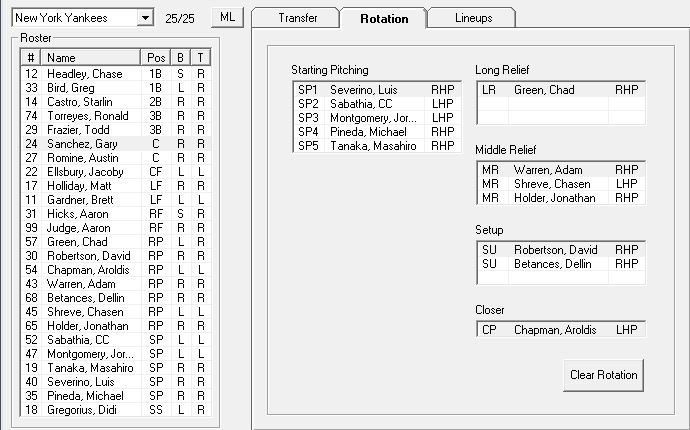This screenshot has width=690, height=430.
Task: Switch to the Transfer tab
Action: point(297,18)
